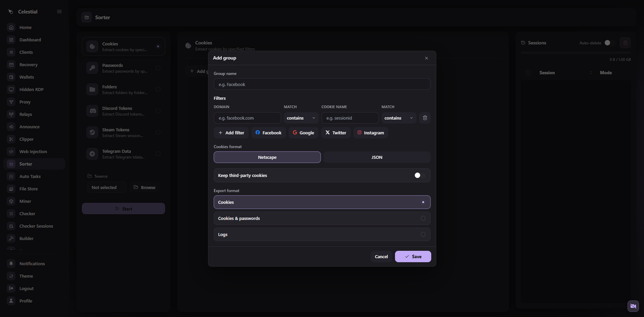Switch cookies format to Netscape

[267, 157]
